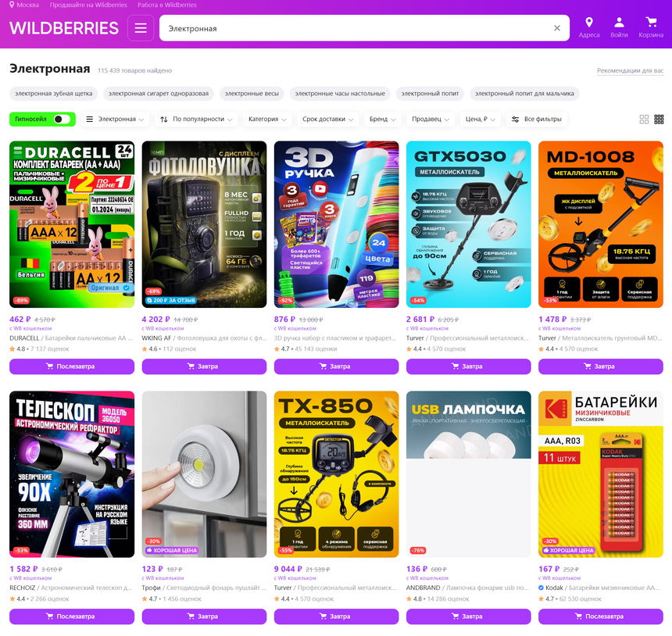Add Kodak batteries to cart
This screenshot has height=636, width=672.
pyautogui.click(x=601, y=616)
